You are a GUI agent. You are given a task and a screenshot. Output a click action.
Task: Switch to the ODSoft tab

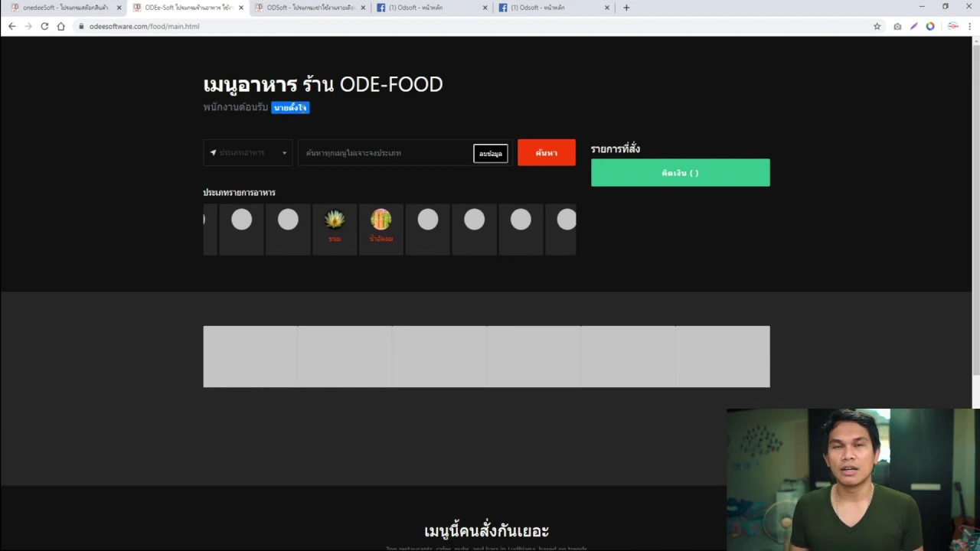309,8
